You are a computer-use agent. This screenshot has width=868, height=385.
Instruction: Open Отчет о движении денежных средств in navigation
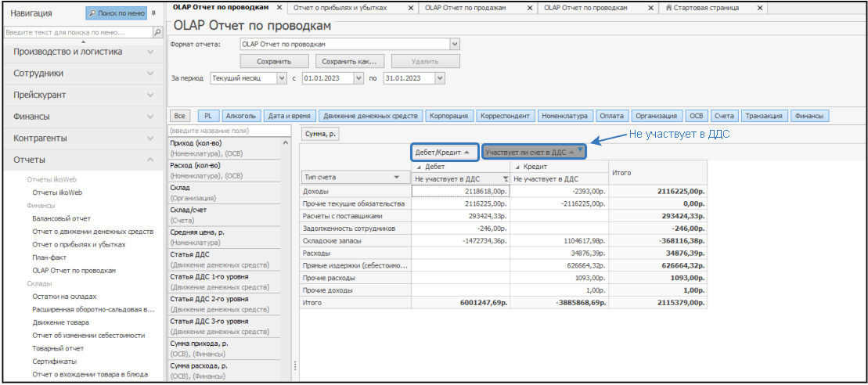[x=92, y=231]
